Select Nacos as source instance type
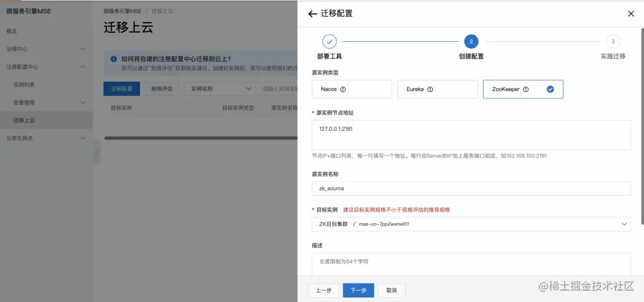 pyautogui.click(x=352, y=89)
